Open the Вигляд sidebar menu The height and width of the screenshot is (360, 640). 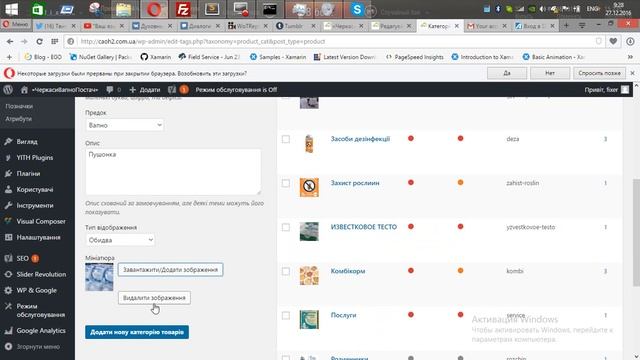click(27, 142)
